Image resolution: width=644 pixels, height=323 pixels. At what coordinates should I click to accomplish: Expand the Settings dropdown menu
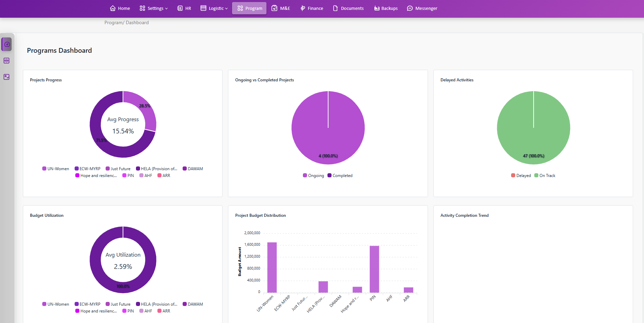pyautogui.click(x=153, y=8)
